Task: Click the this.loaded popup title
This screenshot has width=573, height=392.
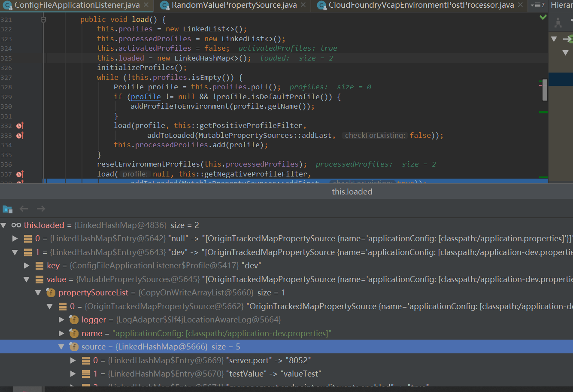Action: click(352, 192)
